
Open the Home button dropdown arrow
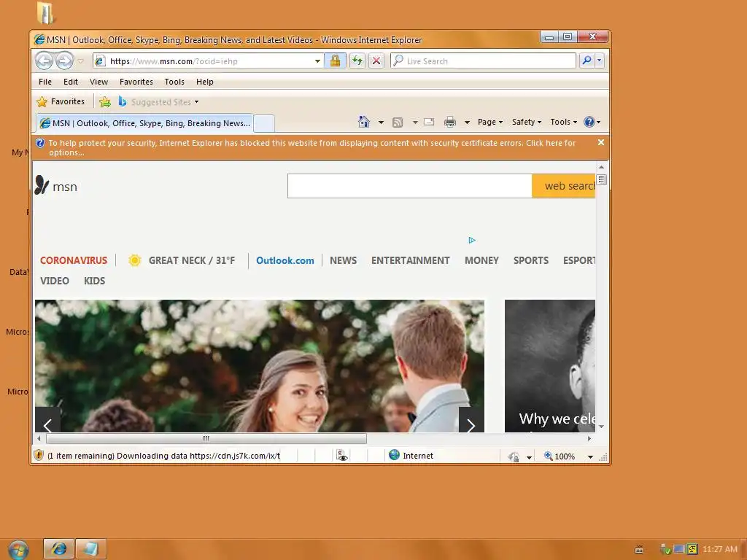pos(381,122)
